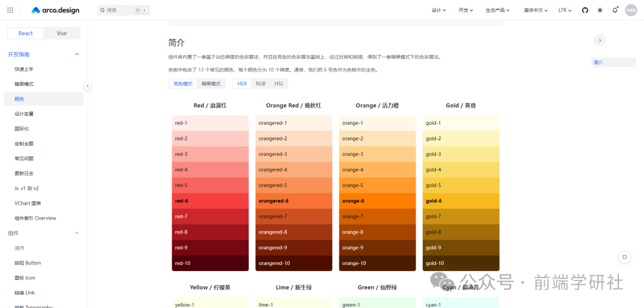Open 国际化 in sidebar

pos(44,129)
